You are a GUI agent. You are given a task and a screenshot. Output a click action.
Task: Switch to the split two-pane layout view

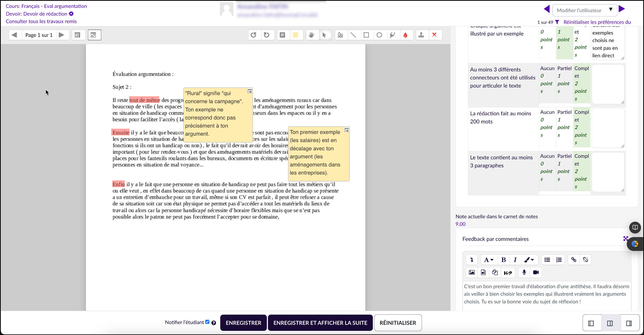point(610,323)
